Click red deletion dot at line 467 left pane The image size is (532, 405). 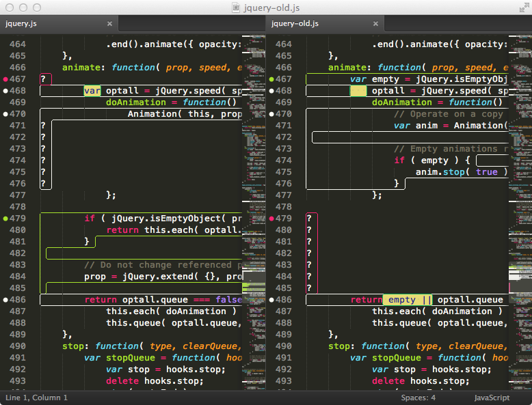click(x=5, y=79)
